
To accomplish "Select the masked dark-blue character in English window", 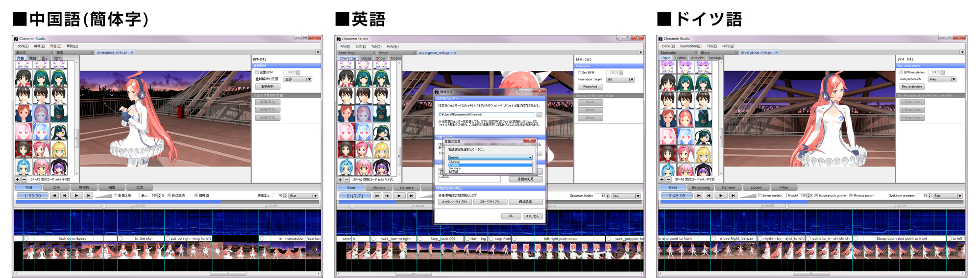I will [x=381, y=114].
